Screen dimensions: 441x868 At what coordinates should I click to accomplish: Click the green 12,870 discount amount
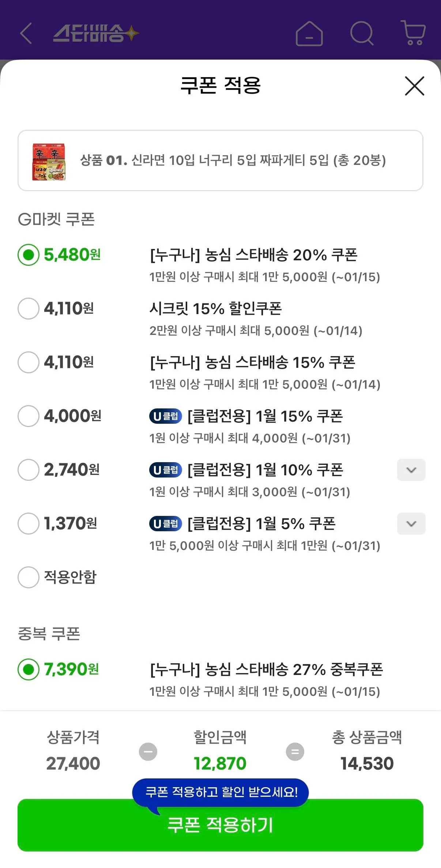coord(220,764)
